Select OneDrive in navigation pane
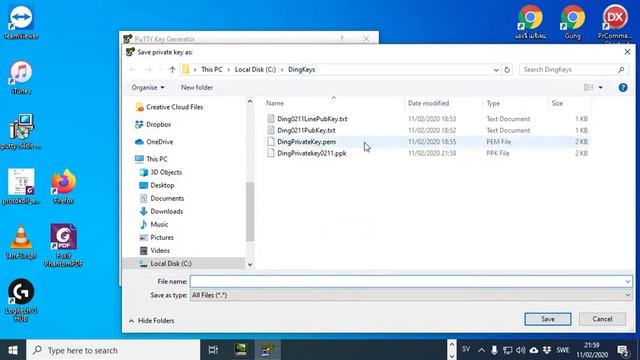Image resolution: width=640 pixels, height=360 pixels. pyautogui.click(x=160, y=142)
